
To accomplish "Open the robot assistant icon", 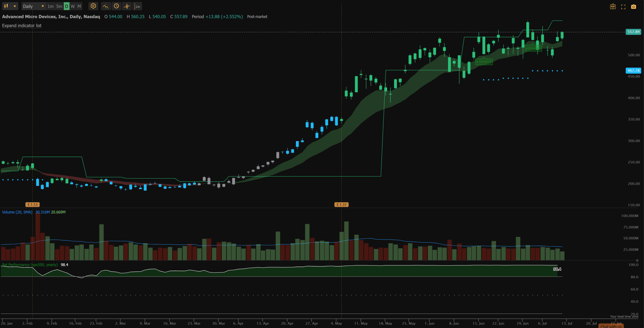I will pyautogui.click(x=613, y=7).
